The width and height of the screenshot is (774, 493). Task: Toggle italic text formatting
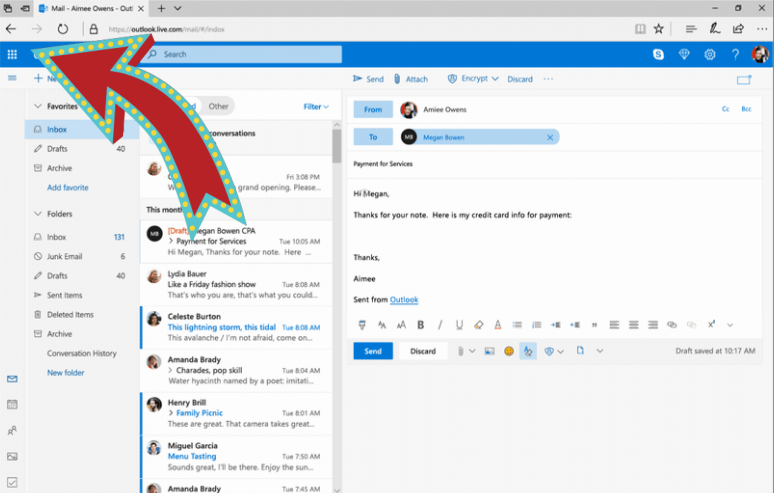[x=440, y=325]
